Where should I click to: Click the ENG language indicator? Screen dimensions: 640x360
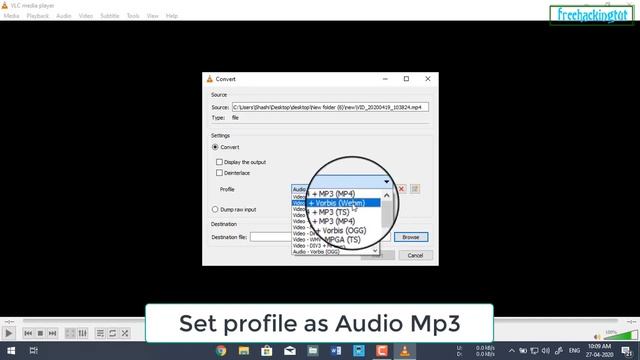tap(574, 351)
